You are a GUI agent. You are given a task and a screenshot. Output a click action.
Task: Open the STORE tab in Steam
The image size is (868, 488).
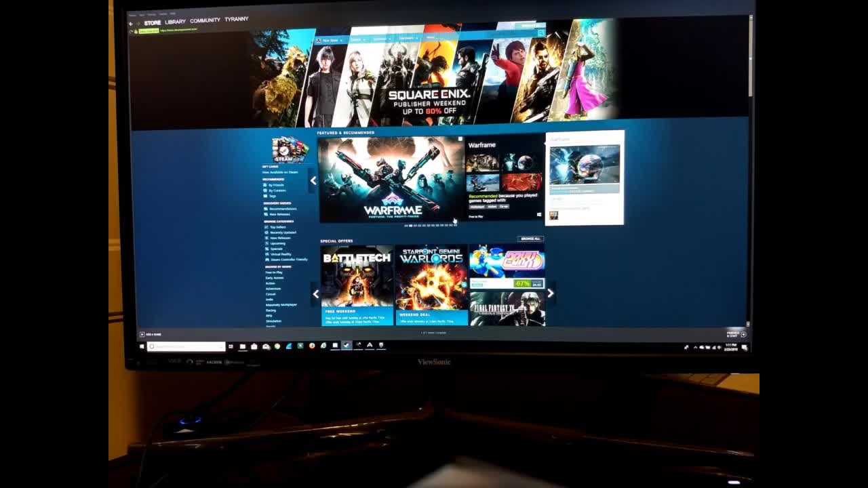[153, 22]
